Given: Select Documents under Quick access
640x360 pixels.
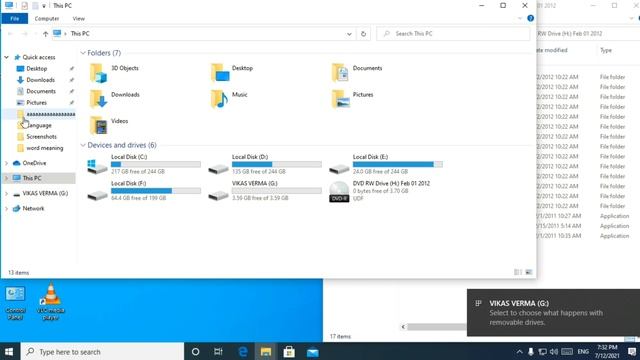Looking at the screenshot, I should [x=41, y=91].
